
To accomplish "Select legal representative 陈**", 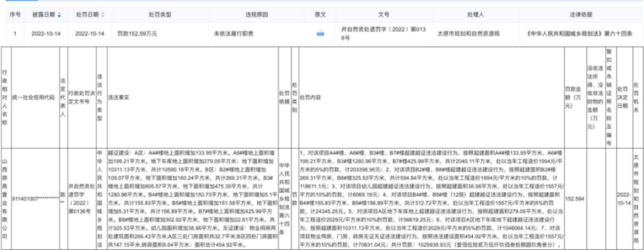I will (x=63, y=199).
